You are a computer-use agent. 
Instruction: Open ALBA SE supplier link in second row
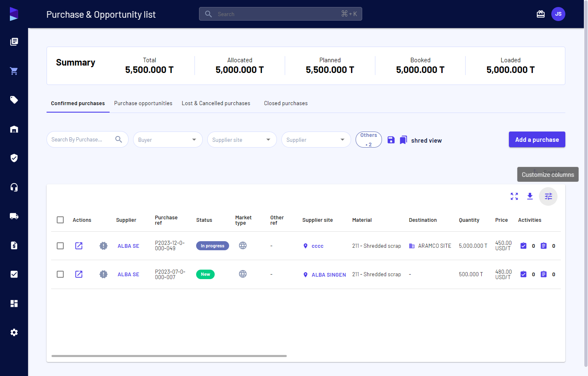pyautogui.click(x=129, y=275)
